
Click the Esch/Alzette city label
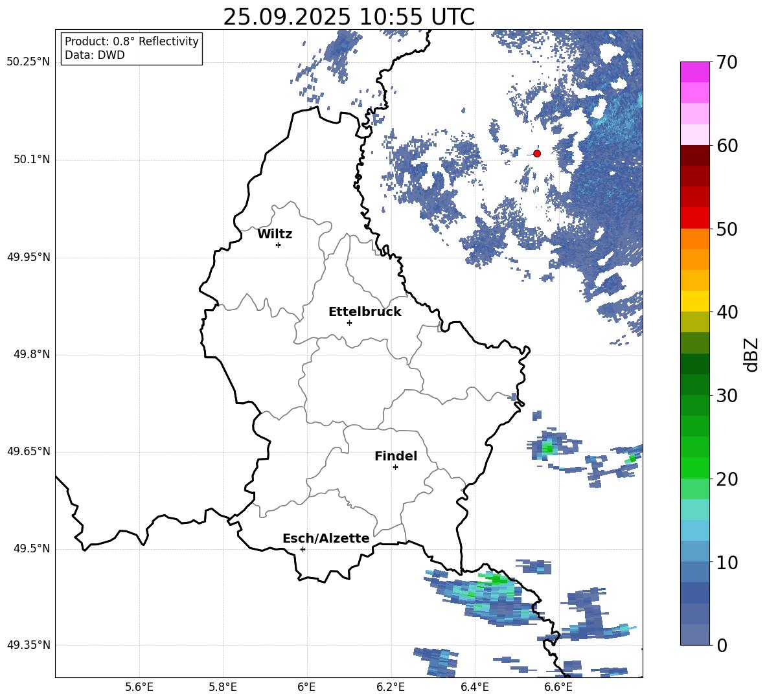click(326, 539)
